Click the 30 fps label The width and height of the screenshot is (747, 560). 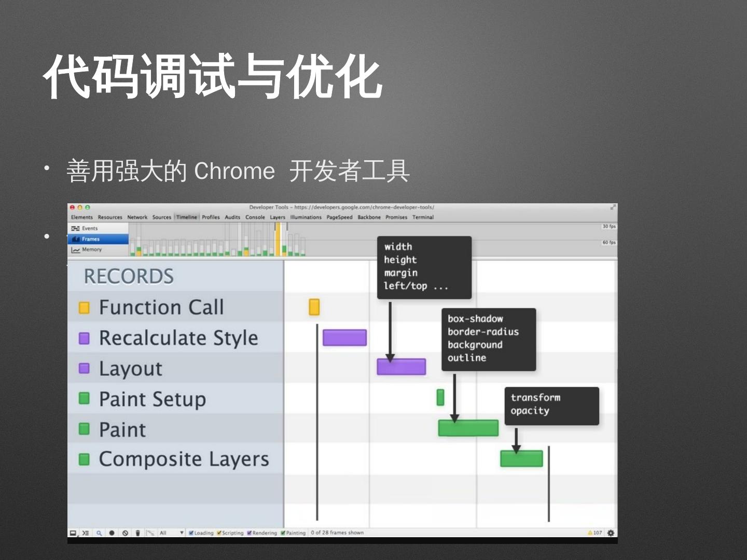point(609,227)
